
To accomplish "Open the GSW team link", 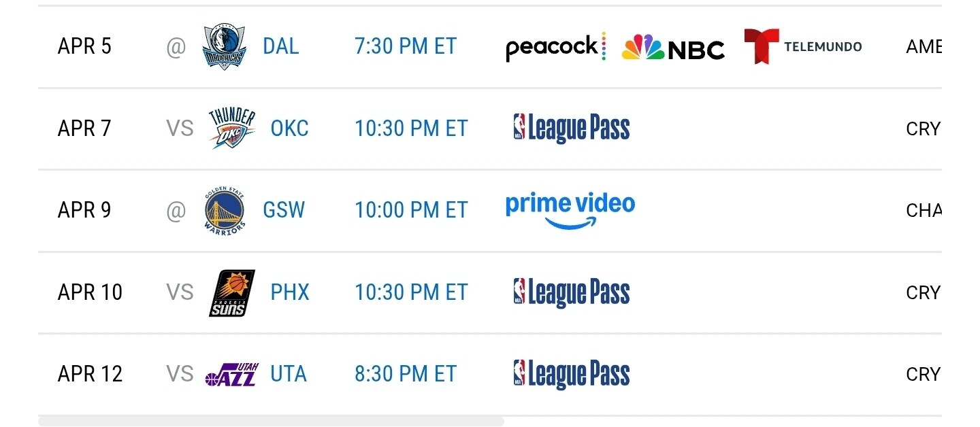I will [284, 211].
